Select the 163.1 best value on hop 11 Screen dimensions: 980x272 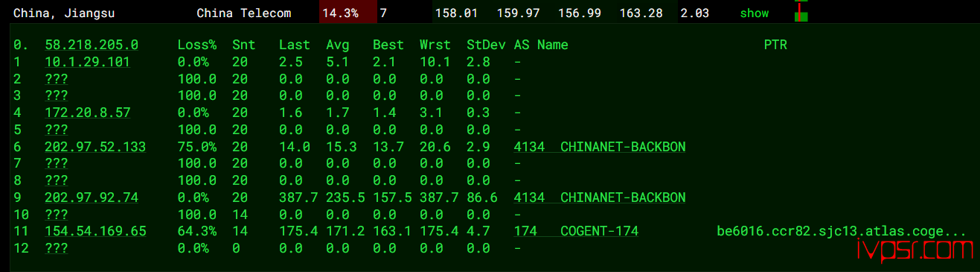(392, 231)
